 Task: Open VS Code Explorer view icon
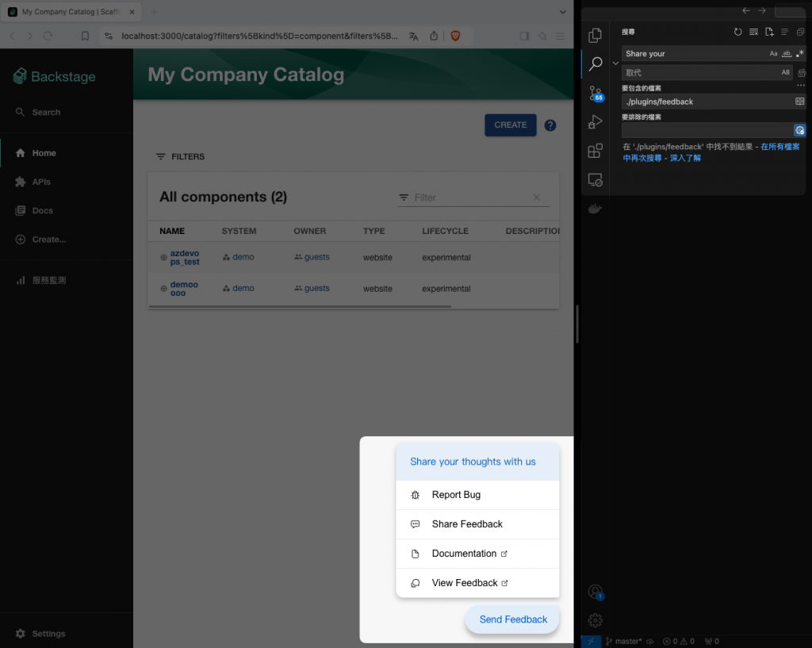(x=595, y=35)
